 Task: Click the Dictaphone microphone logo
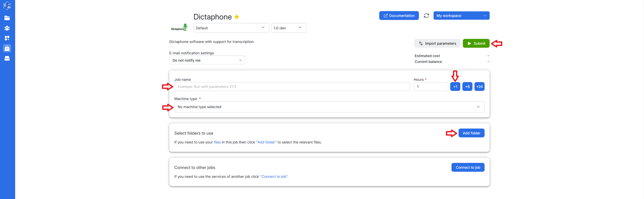pos(179,28)
